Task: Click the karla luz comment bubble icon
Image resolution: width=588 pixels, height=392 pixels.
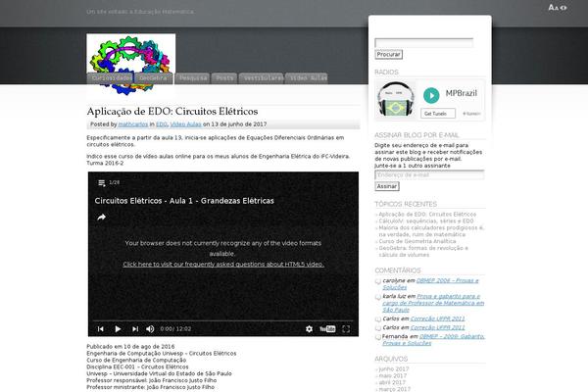Action: tap(378, 297)
